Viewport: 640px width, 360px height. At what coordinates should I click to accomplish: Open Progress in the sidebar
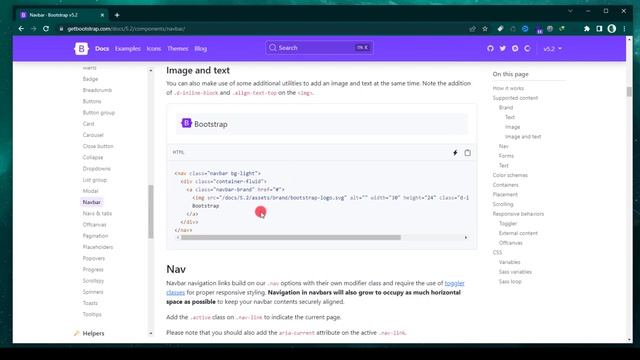point(93,269)
